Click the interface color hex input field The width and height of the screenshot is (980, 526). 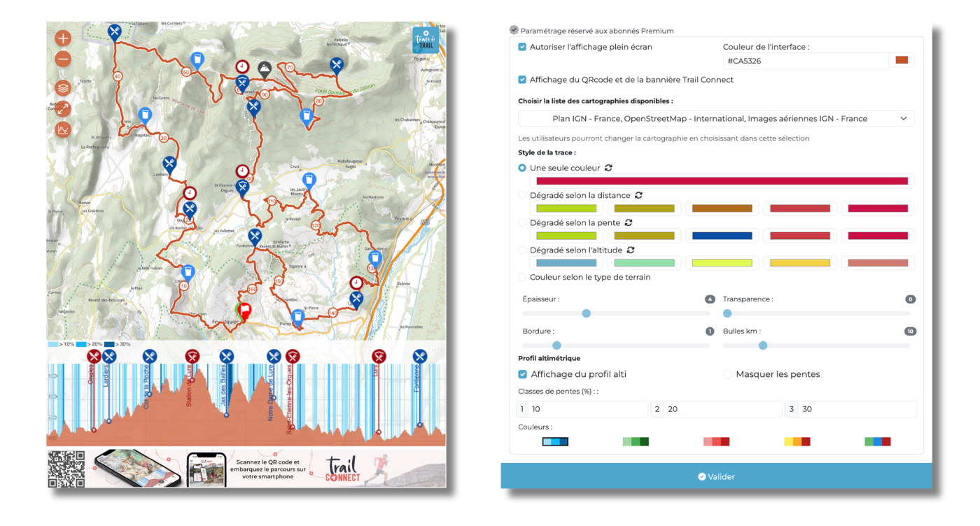point(805,61)
